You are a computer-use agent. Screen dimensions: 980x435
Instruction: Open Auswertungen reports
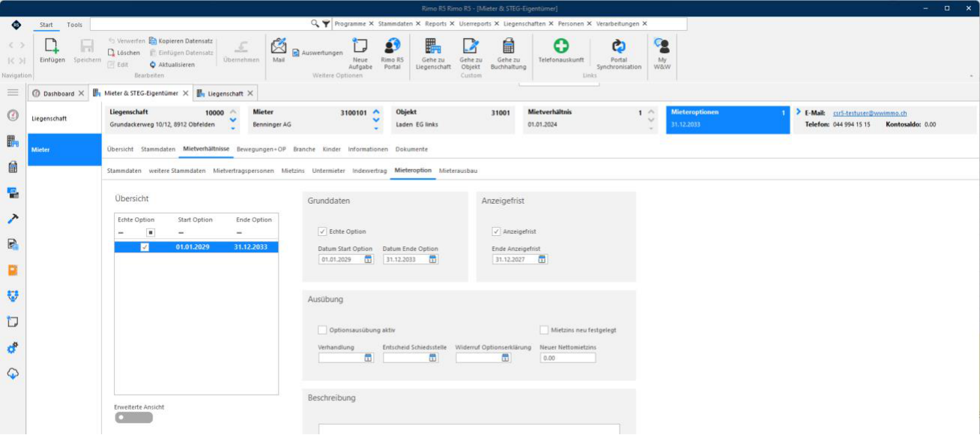pyautogui.click(x=318, y=53)
